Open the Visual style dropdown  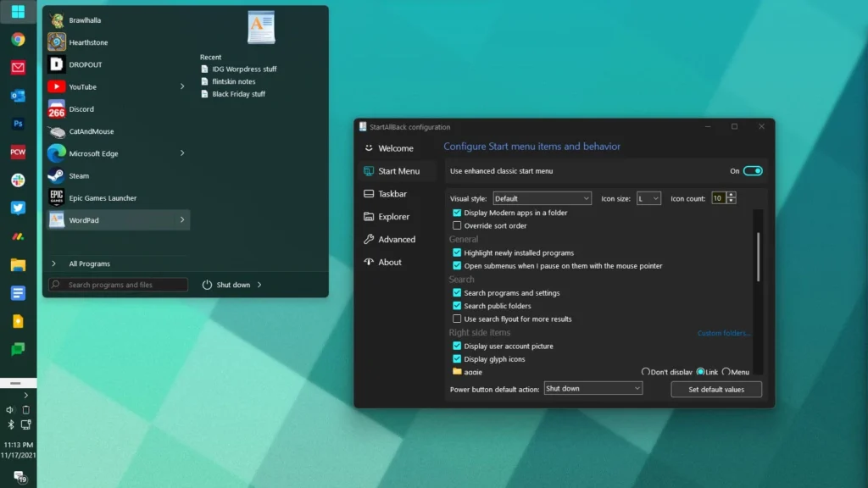[x=541, y=198]
